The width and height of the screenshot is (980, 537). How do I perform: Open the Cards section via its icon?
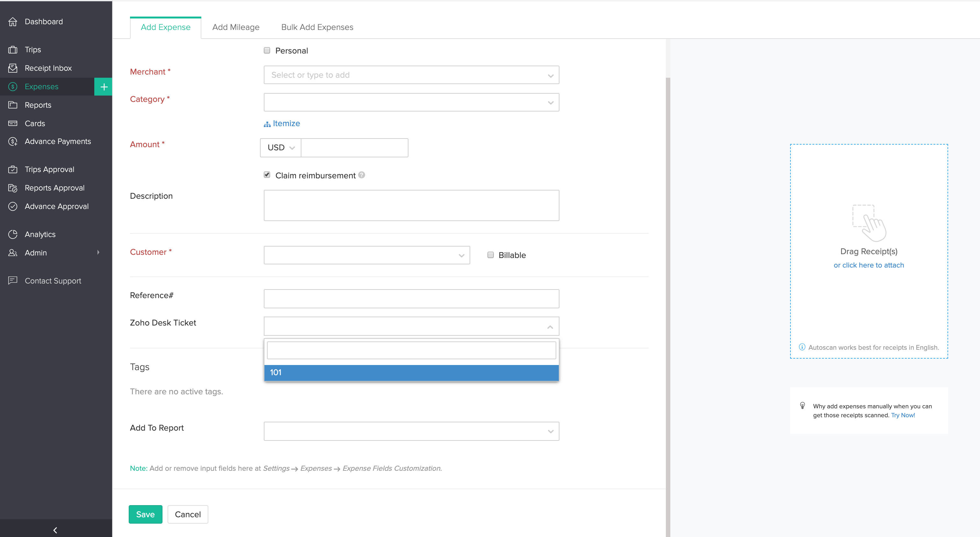click(12, 123)
